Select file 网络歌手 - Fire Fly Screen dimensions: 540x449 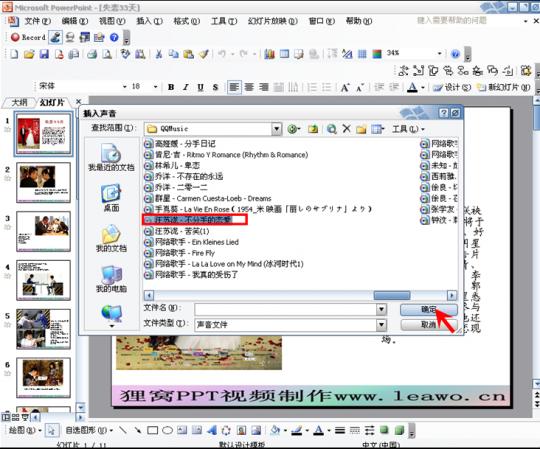pyautogui.click(x=179, y=253)
